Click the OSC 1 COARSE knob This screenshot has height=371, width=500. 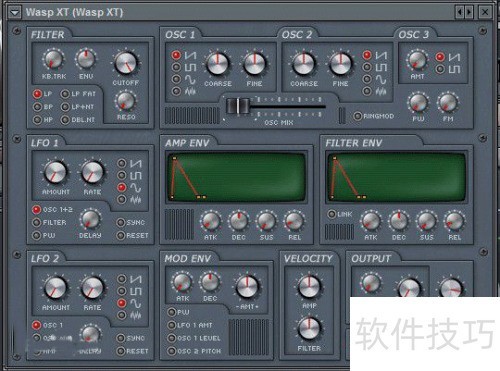coord(217,64)
